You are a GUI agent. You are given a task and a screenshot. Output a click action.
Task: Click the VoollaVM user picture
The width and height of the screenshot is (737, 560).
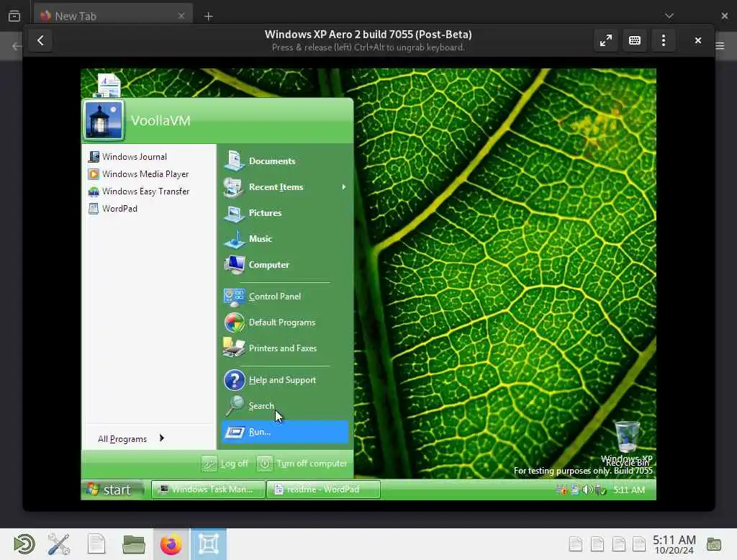(x=104, y=120)
